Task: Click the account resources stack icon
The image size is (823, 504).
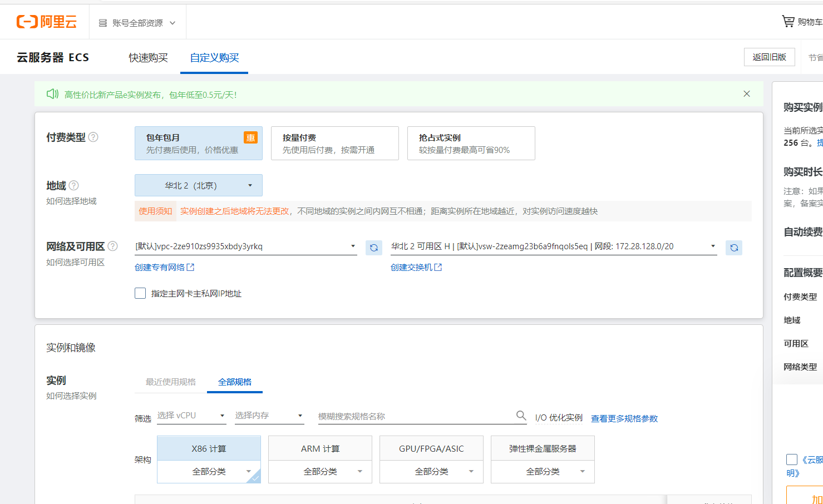Action: (x=103, y=23)
